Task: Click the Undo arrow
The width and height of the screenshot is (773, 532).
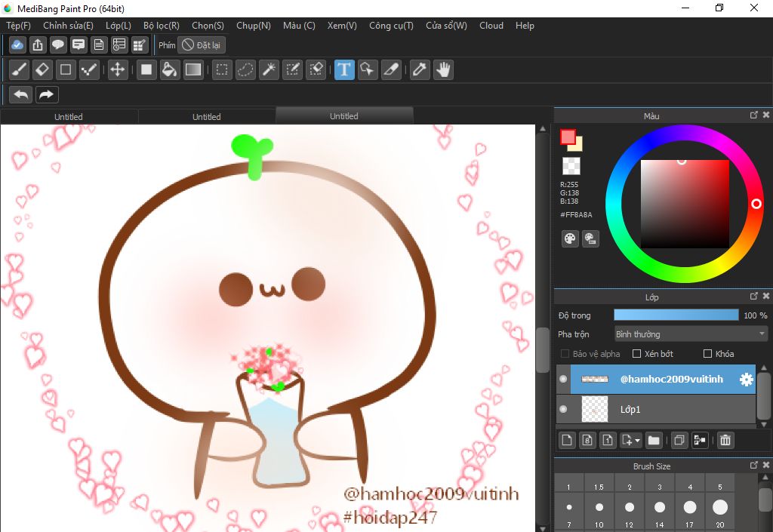Action: click(20, 94)
